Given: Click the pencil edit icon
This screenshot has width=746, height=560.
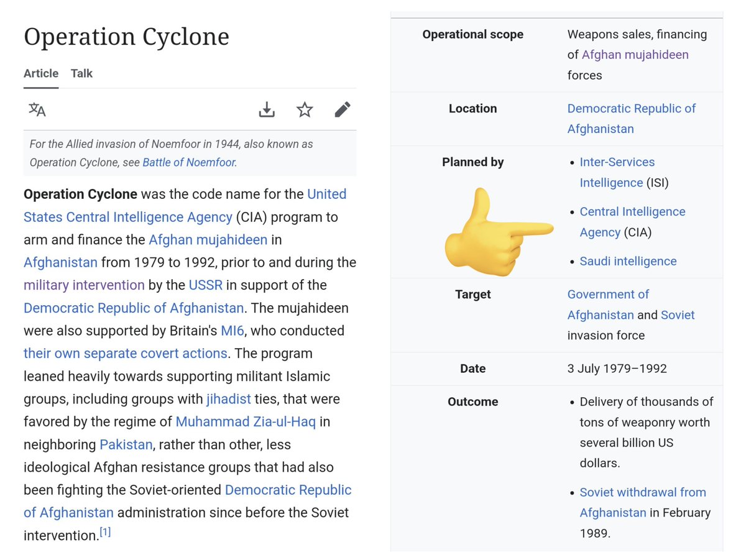Looking at the screenshot, I should (343, 110).
